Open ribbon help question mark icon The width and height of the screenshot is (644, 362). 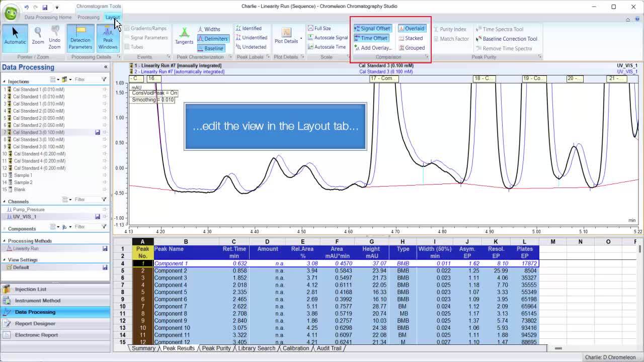pos(636,20)
